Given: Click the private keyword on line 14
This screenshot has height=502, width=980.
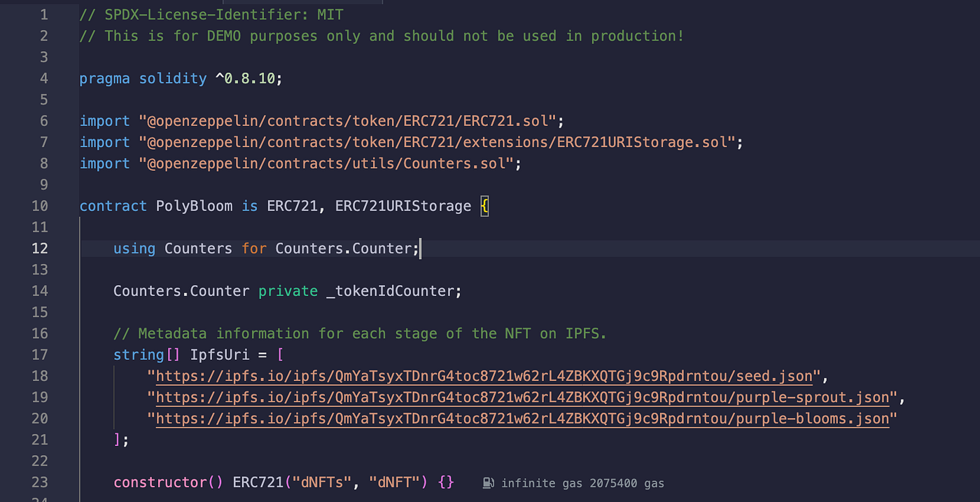Looking at the screenshot, I should pyautogui.click(x=288, y=291).
